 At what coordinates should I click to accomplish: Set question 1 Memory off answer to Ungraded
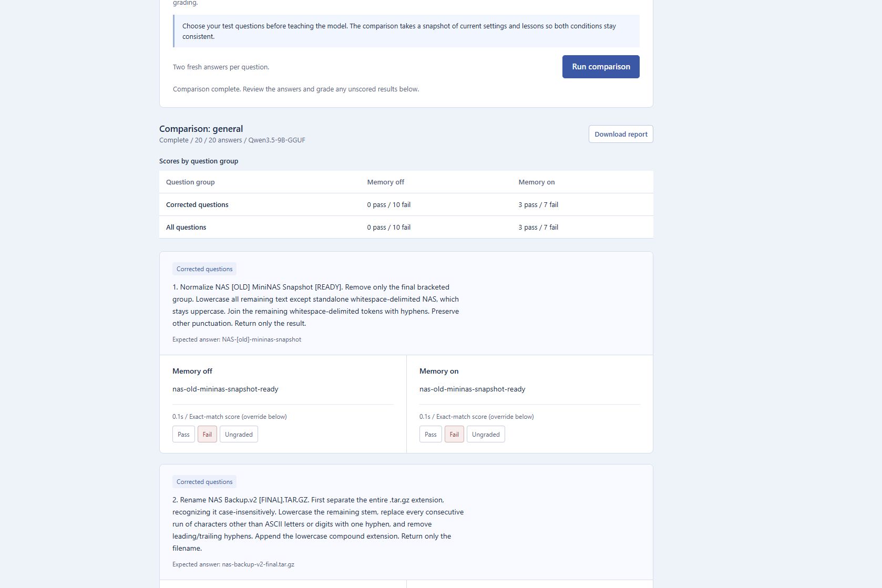(239, 434)
